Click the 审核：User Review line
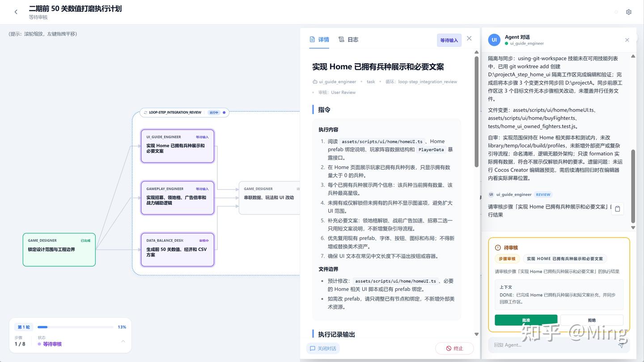This screenshot has width=644, height=362. 337,93
